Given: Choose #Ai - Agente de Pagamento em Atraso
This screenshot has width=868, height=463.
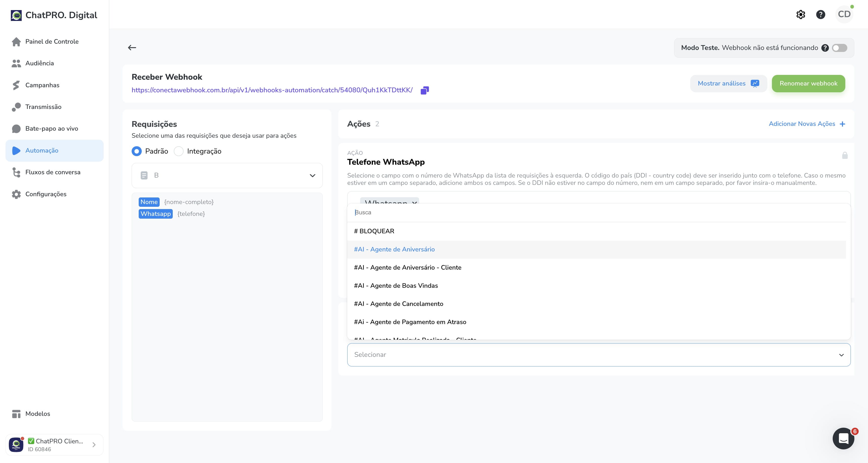Looking at the screenshot, I should [x=596, y=322].
